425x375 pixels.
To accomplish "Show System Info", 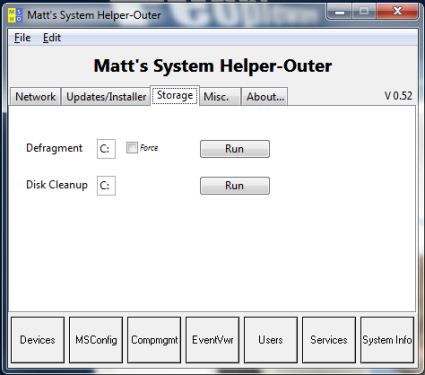I will click(387, 340).
